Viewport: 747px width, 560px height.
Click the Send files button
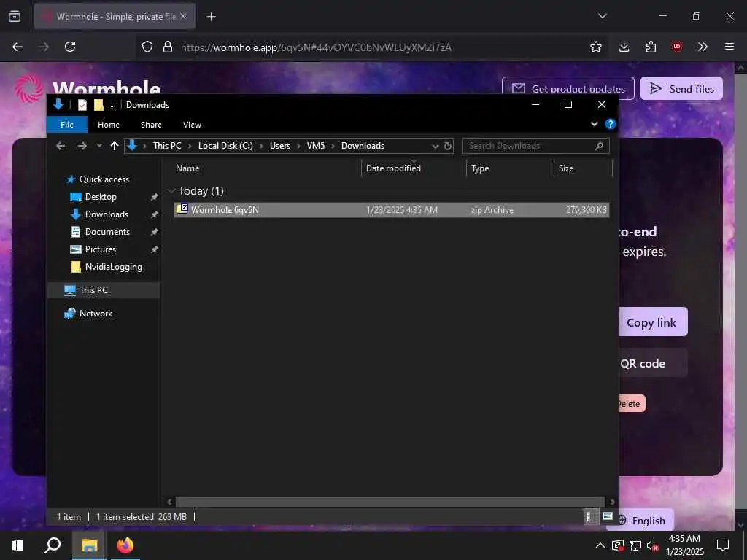pos(681,88)
